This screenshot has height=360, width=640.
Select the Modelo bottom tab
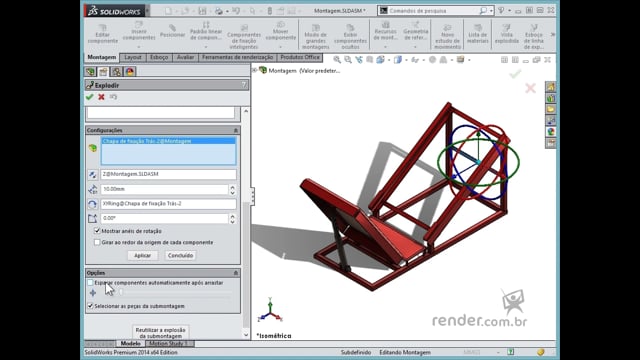131,344
